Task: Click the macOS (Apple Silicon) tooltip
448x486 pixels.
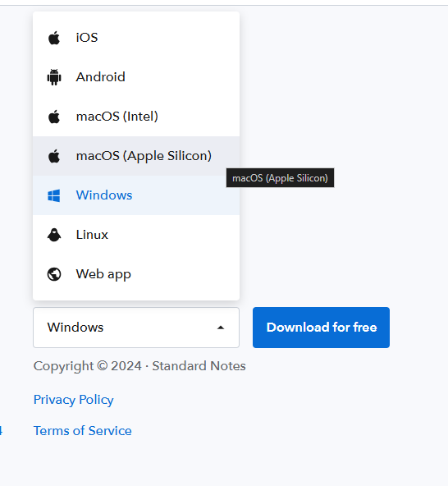Action: 280,178
